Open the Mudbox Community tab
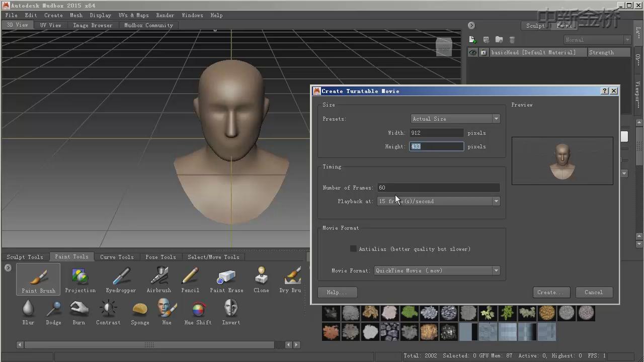Screen dimensions: 644x362 (148, 25)
